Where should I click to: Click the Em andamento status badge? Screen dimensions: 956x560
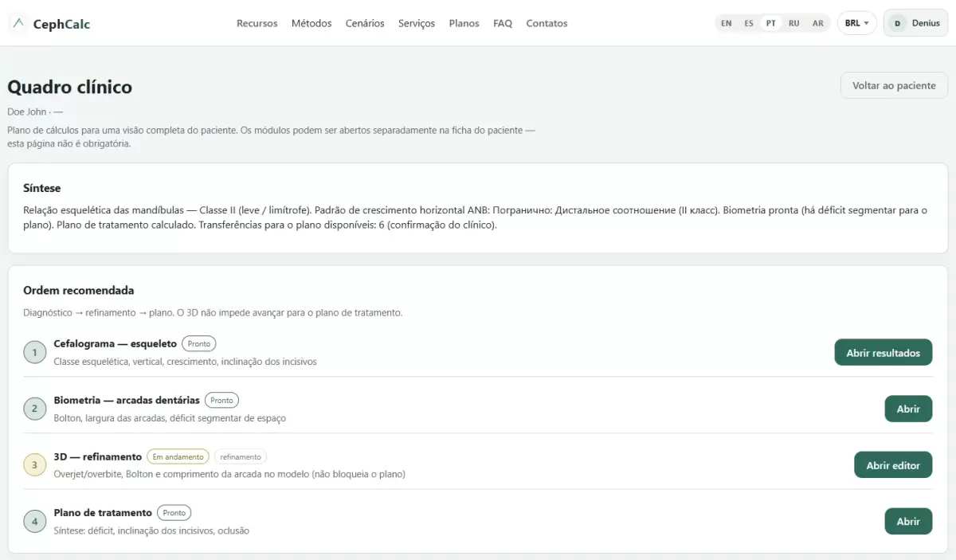178,456
